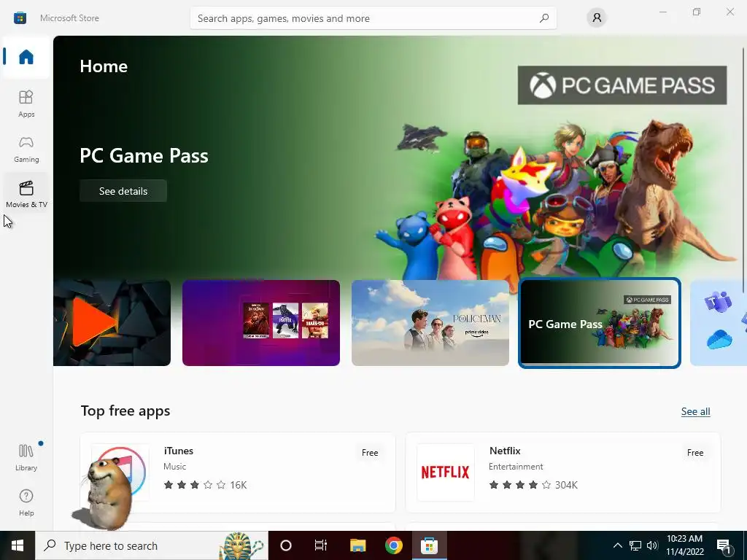Click See all for Top free apps

coord(695,411)
